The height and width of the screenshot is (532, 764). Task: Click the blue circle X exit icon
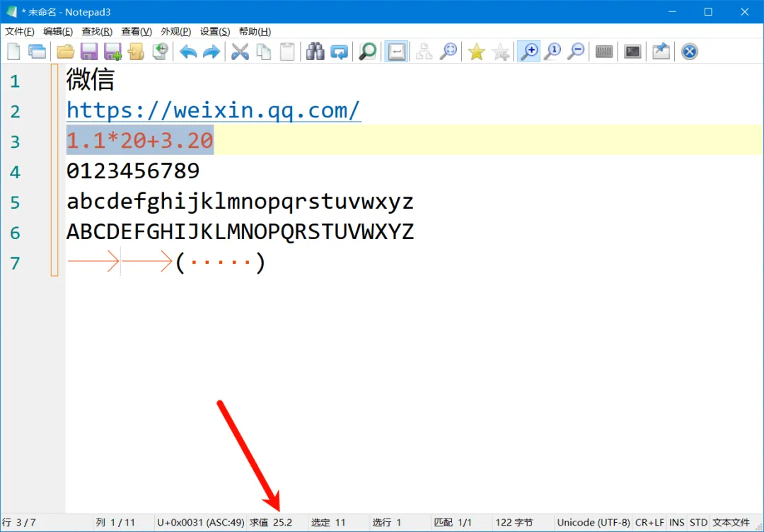pyautogui.click(x=690, y=52)
